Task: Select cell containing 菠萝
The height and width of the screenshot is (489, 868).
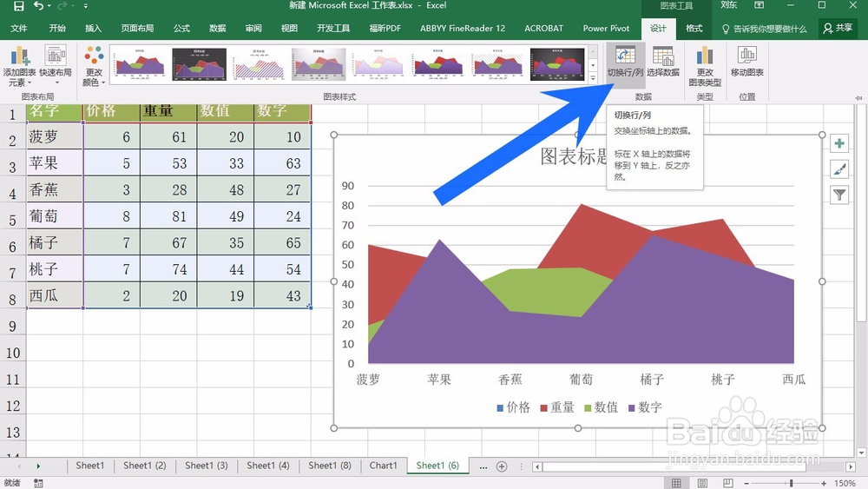Action: coord(55,136)
